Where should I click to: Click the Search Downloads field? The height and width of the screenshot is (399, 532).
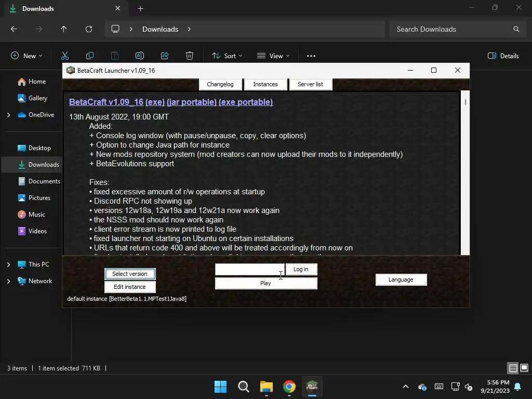point(457,29)
